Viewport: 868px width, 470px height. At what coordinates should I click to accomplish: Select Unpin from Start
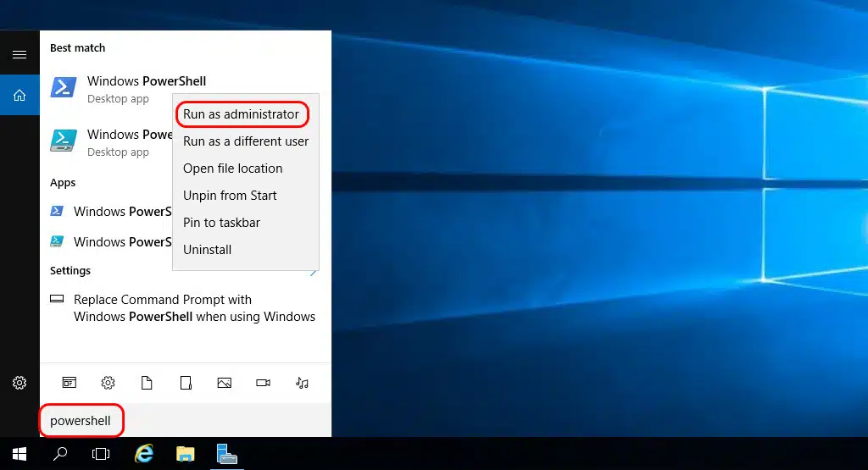[230, 196]
